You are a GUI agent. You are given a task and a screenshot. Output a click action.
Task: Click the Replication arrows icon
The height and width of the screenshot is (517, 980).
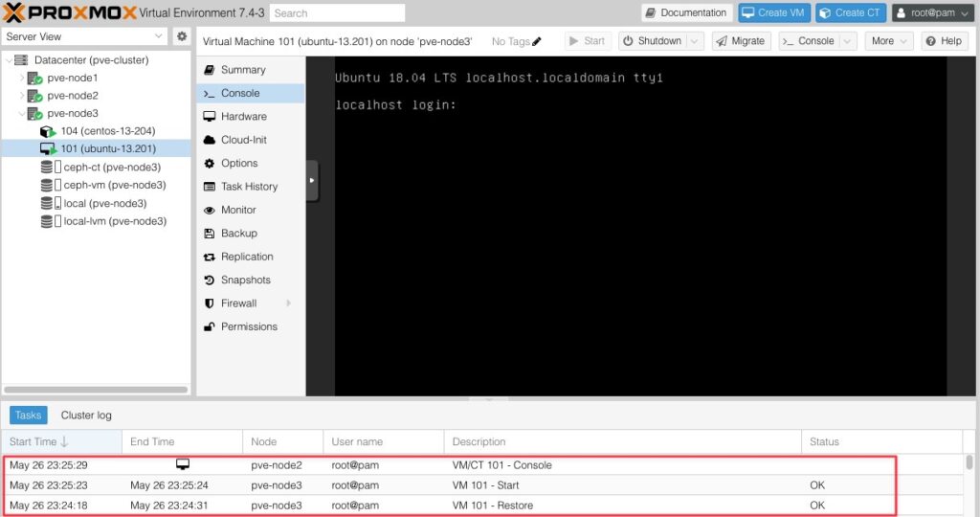point(210,257)
